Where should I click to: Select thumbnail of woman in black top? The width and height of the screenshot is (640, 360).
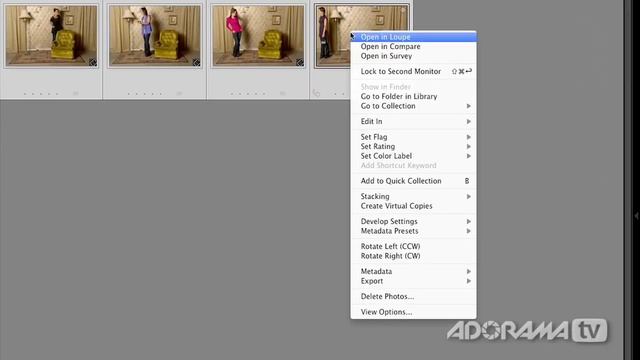[x=51, y=36]
